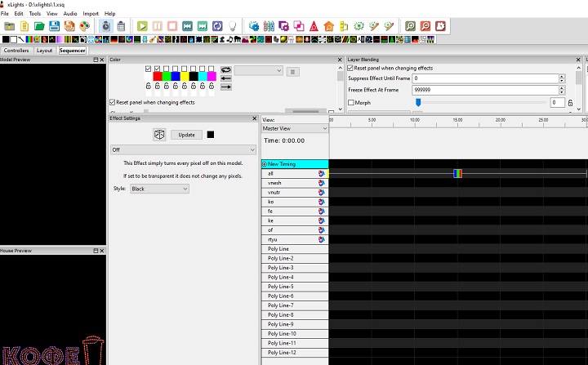The image size is (588, 365).
Task: Enable the Morph checkbox
Action: pos(351,103)
